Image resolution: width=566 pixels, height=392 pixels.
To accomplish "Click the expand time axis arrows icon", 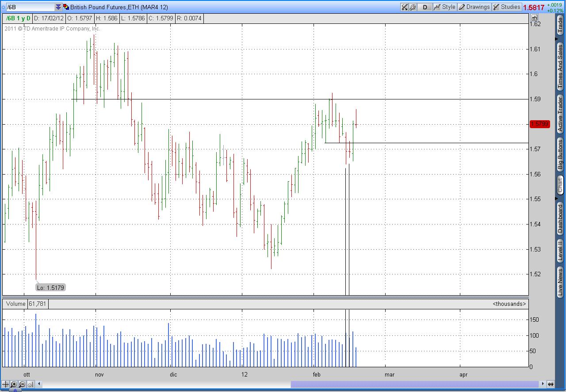I will (x=551, y=384).
